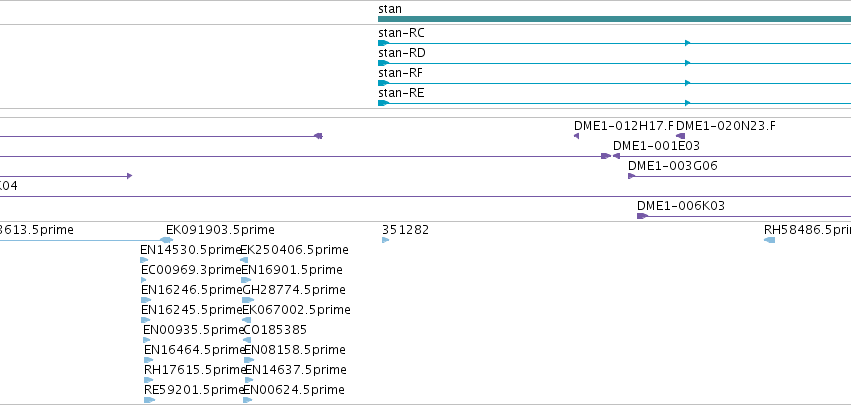The image size is (851, 405).
Task: Select the DME1-020N23.F feature arrow
Action: pos(682,136)
